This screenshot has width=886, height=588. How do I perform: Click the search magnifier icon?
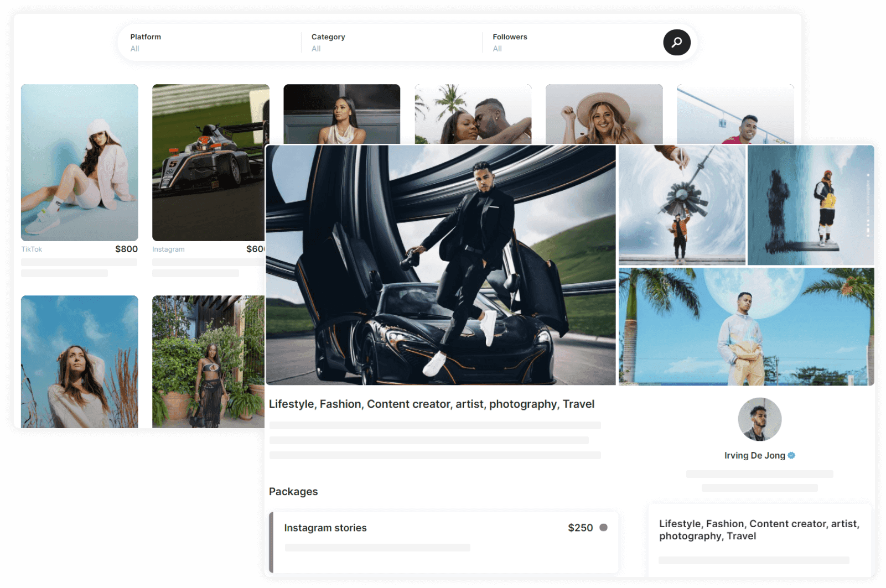[x=677, y=42]
